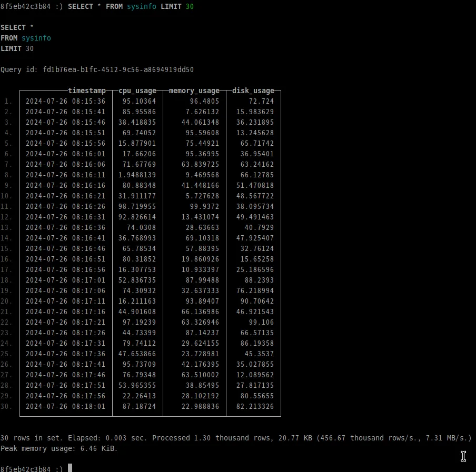Click memory value 7.626132
Screen dimensions: 476x472
202,112
